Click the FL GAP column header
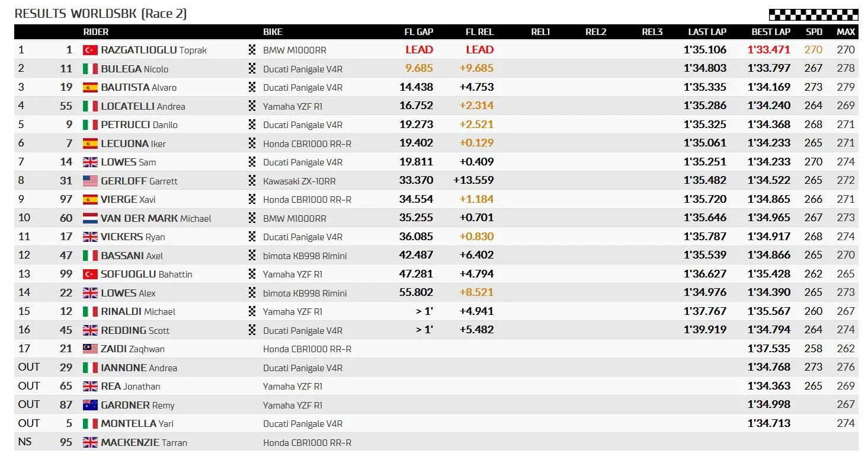 click(419, 32)
